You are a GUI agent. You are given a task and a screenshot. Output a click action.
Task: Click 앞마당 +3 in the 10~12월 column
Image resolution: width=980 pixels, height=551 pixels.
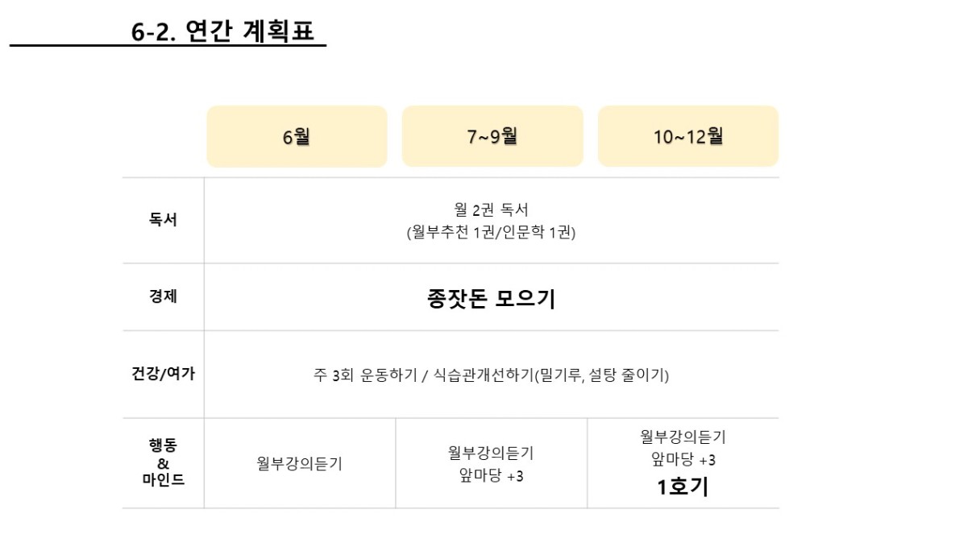tap(683, 460)
